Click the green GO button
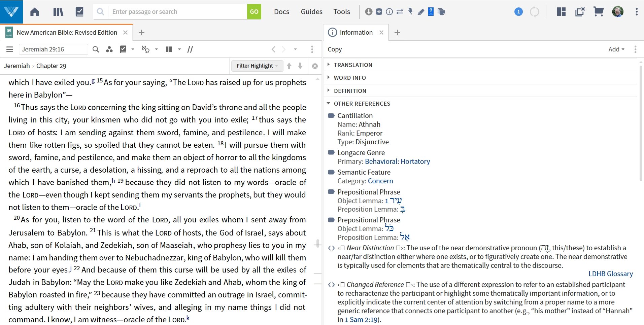Viewport: 644px width, 325px height. 254,12
